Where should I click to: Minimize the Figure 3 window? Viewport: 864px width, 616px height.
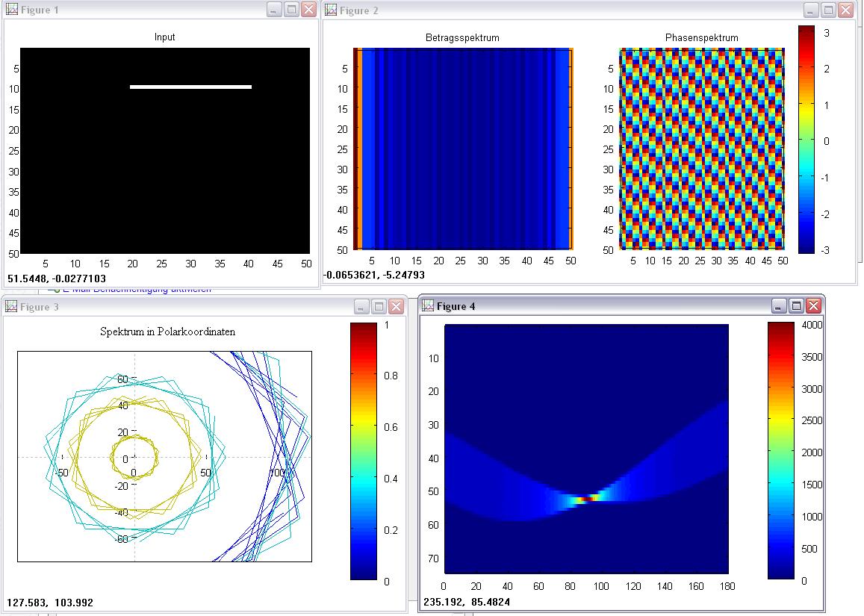[361, 306]
